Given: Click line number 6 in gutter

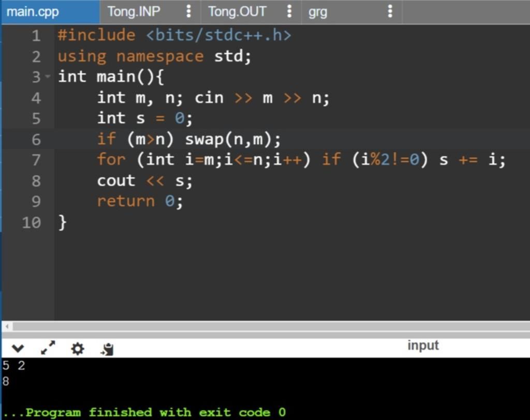Looking at the screenshot, I should pyautogui.click(x=36, y=140).
